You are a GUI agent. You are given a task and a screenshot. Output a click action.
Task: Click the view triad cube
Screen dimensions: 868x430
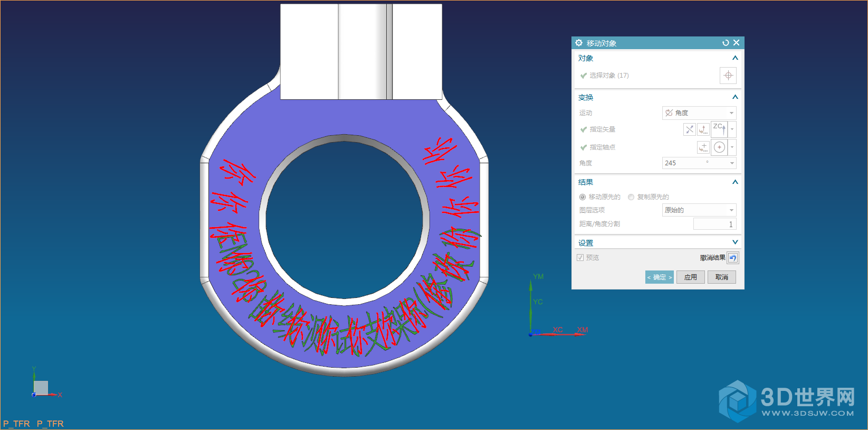coord(41,388)
